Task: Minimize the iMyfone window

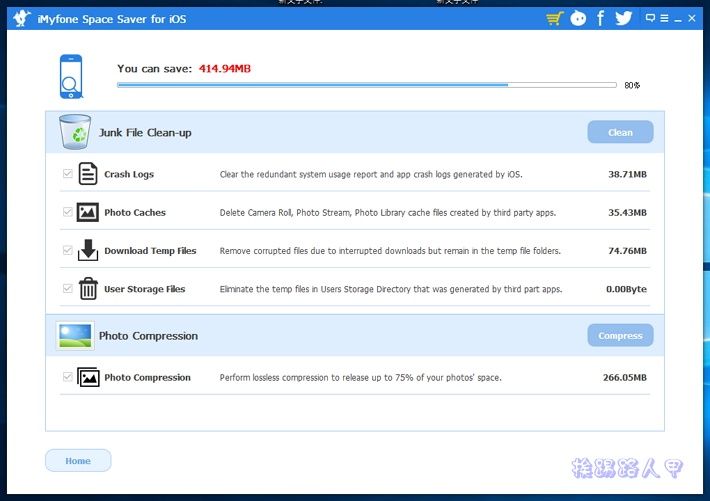Action: pos(678,19)
